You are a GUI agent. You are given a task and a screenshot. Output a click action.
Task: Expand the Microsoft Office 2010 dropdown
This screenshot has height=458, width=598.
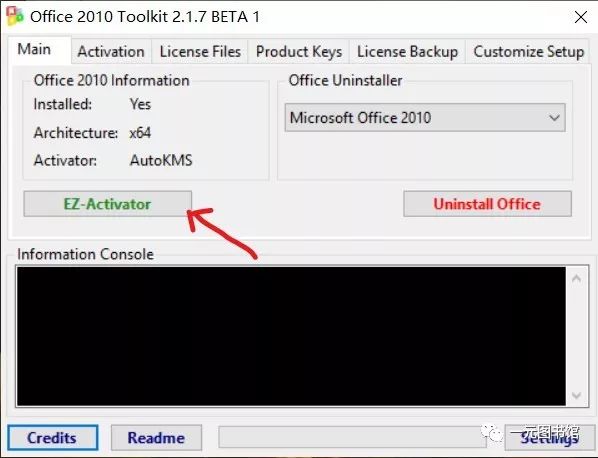425,117
